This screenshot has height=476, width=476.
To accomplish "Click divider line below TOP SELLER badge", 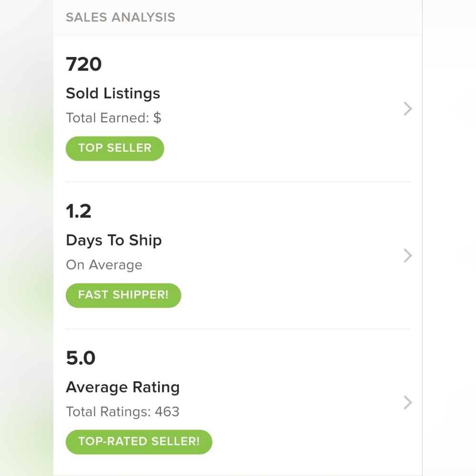I will 238,182.
